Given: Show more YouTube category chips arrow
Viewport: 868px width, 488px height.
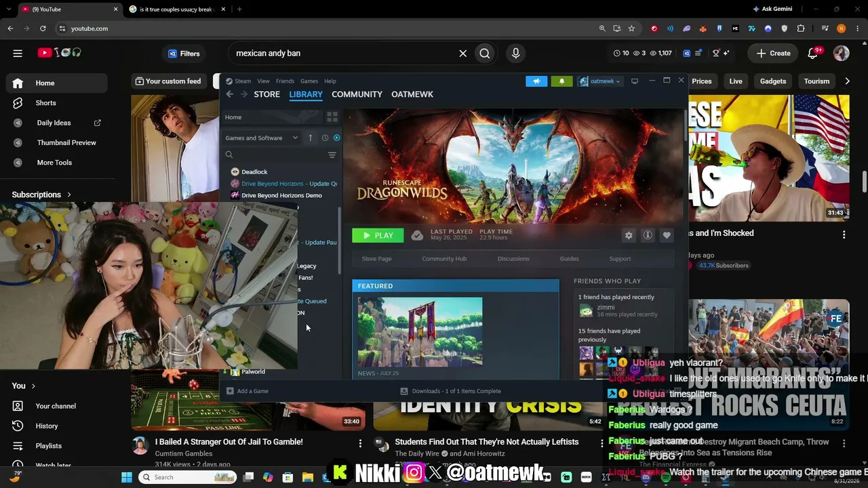Looking at the screenshot, I should click(847, 81).
